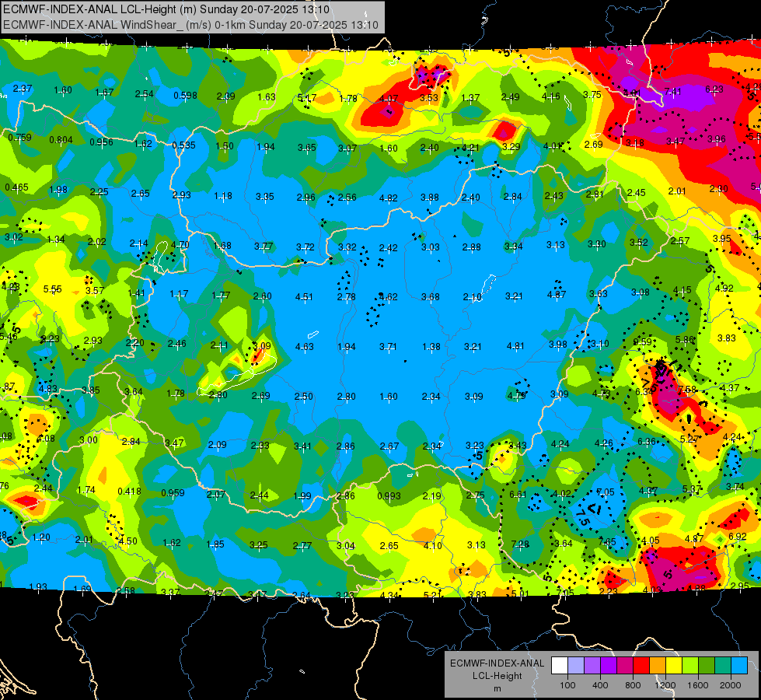Click the legend tick label 800
761x700 pixels.
tap(633, 685)
